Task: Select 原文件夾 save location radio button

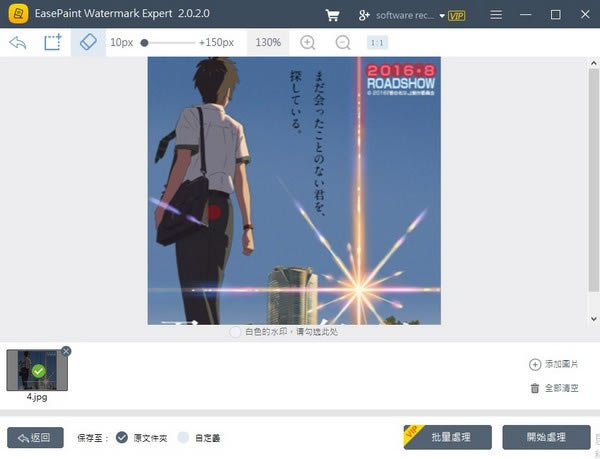Action: [x=122, y=437]
